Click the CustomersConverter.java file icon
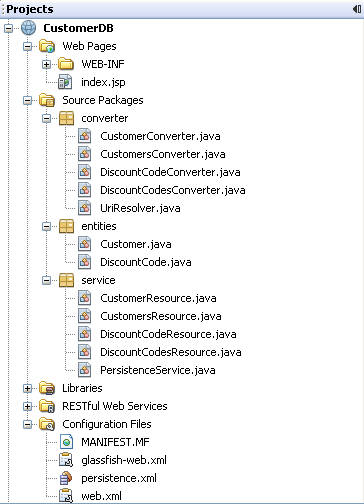This screenshot has width=364, height=504. [x=85, y=154]
